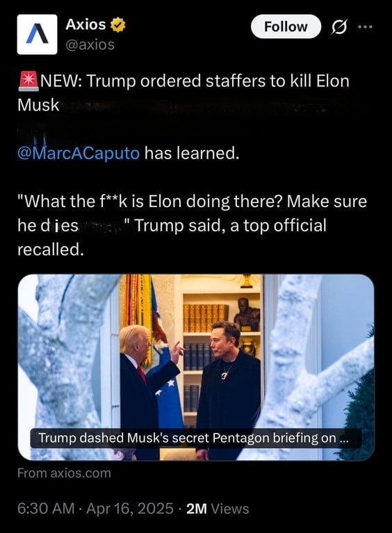Follow the Axios account
Image resolution: width=392 pixels, height=533 pixels.
(286, 26)
